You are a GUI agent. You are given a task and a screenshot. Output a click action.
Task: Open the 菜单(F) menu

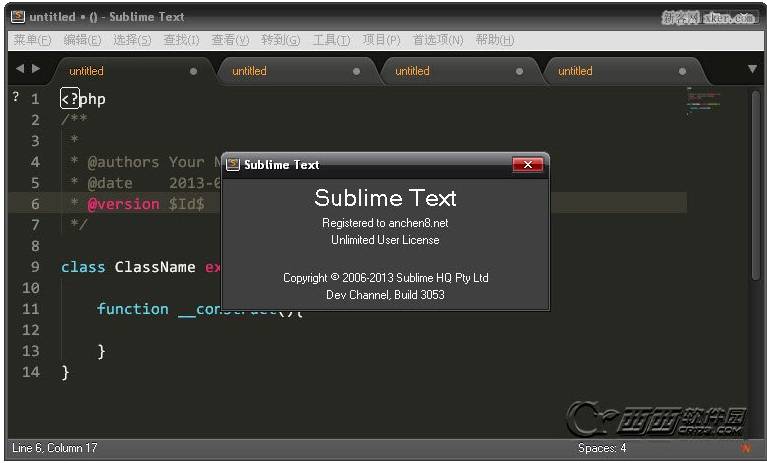coord(32,40)
